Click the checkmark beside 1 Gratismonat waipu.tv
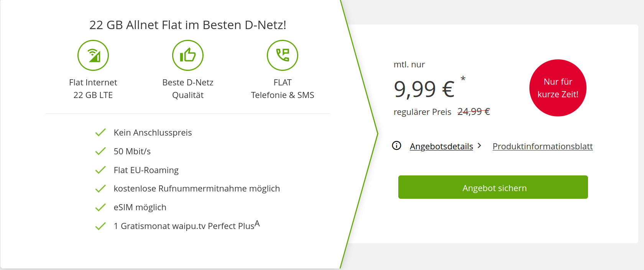 pyautogui.click(x=100, y=226)
